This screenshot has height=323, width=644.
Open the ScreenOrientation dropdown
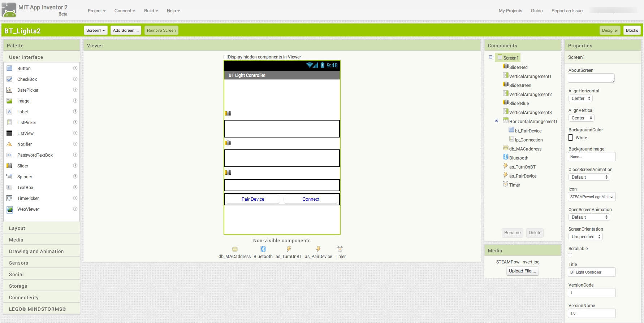[x=585, y=237]
